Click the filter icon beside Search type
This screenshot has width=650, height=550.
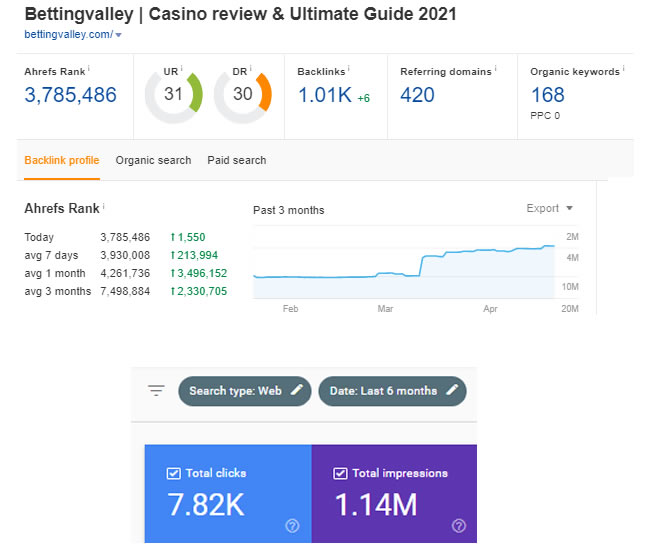155,391
